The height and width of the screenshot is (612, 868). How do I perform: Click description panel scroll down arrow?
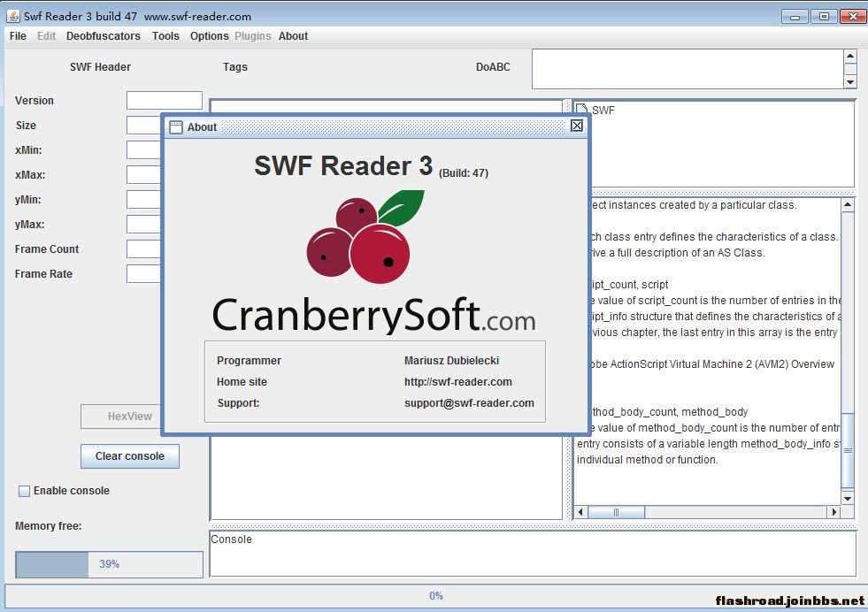click(848, 498)
